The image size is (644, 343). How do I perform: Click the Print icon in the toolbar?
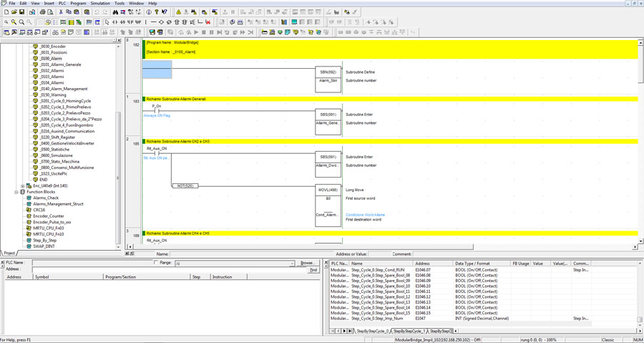(42, 12)
